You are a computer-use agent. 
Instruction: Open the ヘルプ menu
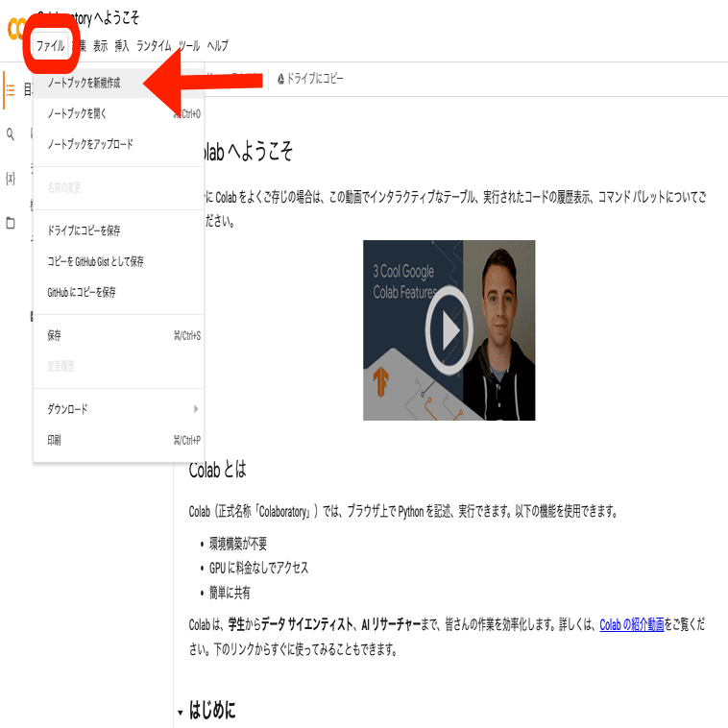click(217, 45)
